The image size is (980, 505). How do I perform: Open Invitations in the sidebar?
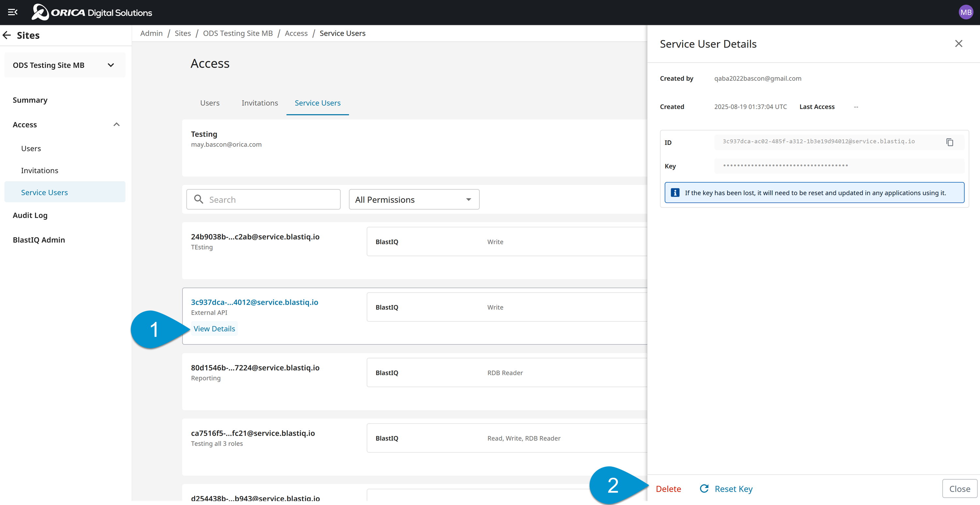coord(39,171)
